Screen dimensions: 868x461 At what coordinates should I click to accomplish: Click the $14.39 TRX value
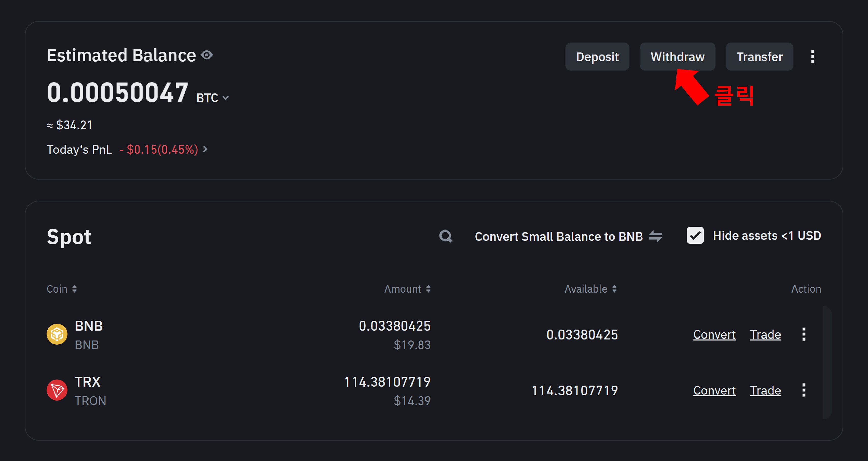coord(412,401)
